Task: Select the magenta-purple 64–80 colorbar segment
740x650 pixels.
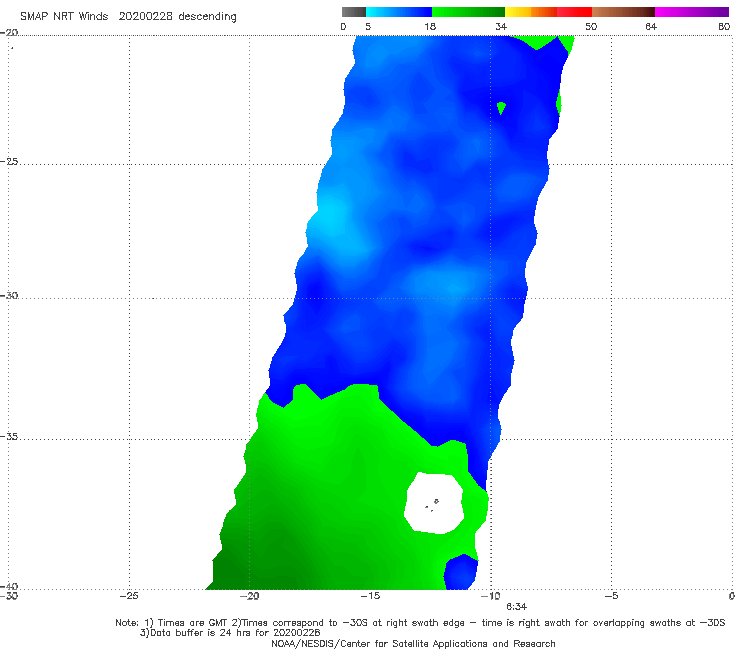Action: 692,12
